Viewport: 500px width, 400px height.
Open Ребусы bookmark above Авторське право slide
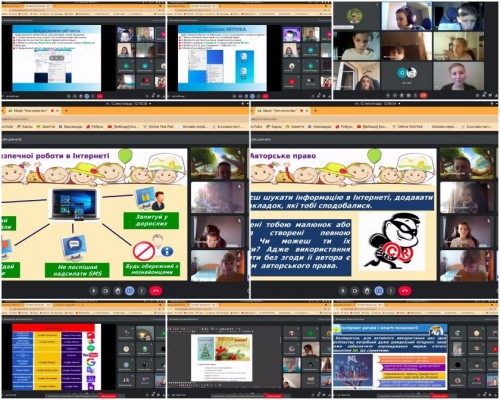(x=344, y=127)
